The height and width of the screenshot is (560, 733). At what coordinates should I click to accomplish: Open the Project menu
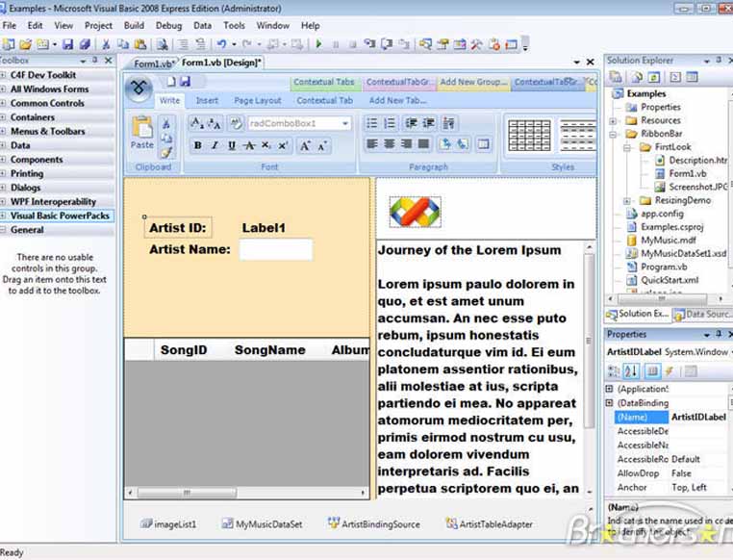(98, 26)
